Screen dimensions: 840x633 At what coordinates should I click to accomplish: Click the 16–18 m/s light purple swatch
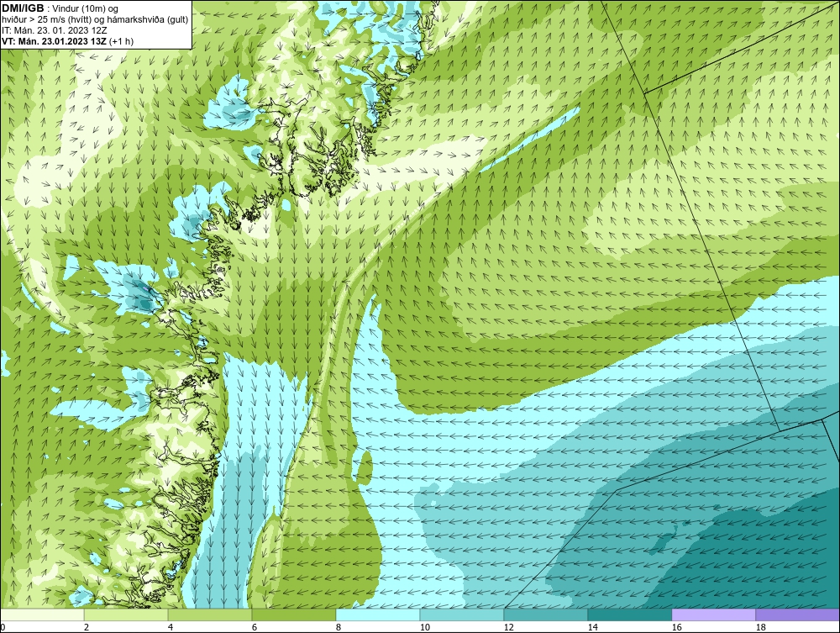coord(713,615)
